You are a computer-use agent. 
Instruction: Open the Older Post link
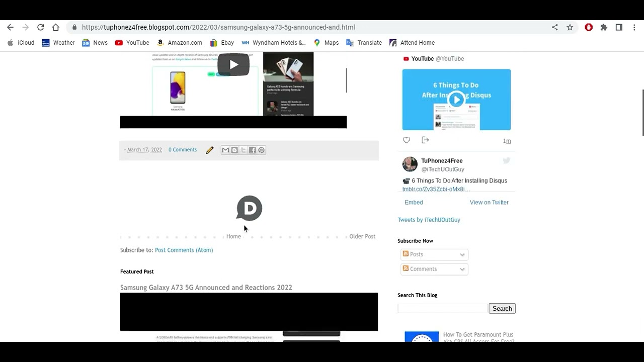pyautogui.click(x=362, y=236)
